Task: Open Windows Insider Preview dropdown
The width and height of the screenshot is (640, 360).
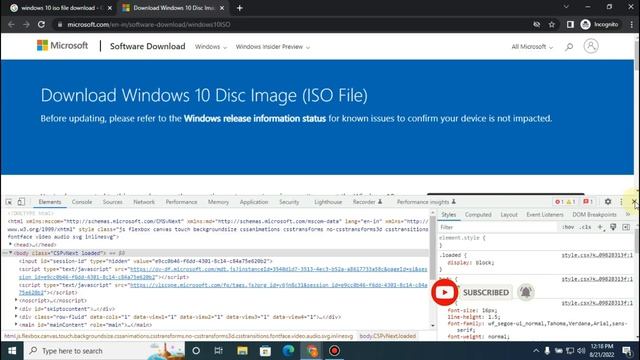Action: 273,47
